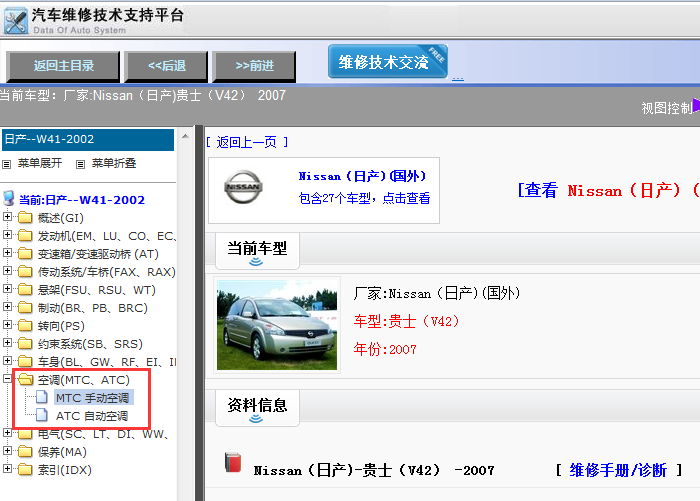
Task: Click the 视图控制 label
Action: [x=667, y=108]
